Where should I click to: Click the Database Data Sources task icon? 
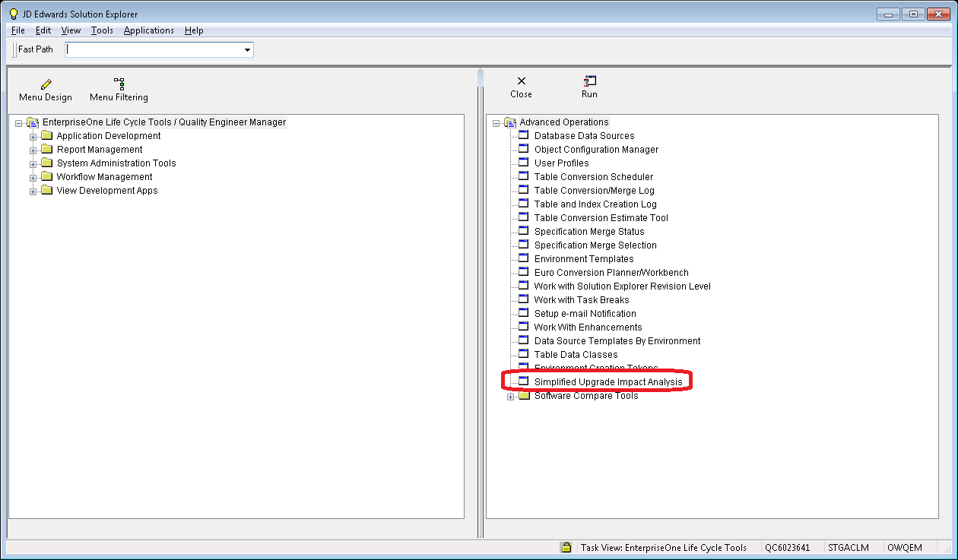[523, 135]
